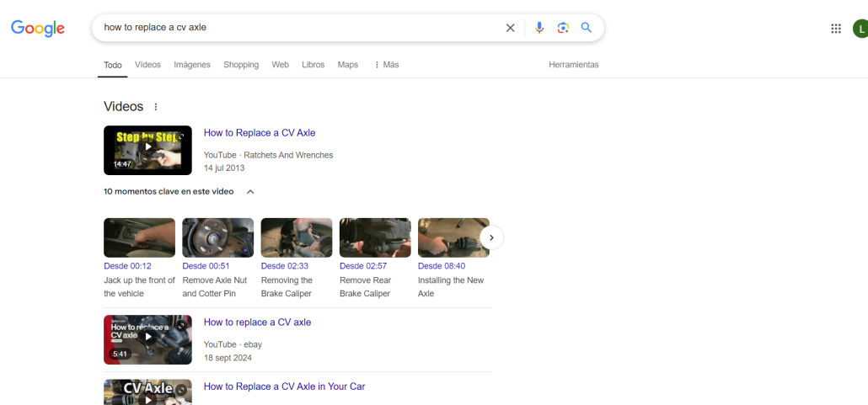Show next key moments with arrow
The width and height of the screenshot is (868, 405).
(x=491, y=237)
